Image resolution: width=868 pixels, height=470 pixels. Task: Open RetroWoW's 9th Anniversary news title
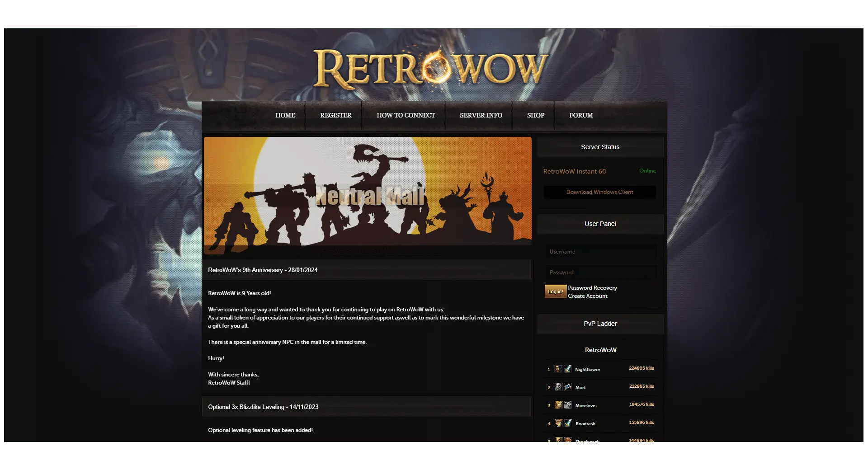(x=263, y=270)
